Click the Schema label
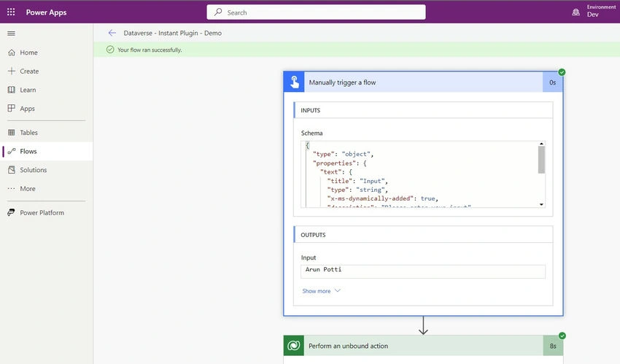This screenshot has height=364, width=620. point(311,133)
